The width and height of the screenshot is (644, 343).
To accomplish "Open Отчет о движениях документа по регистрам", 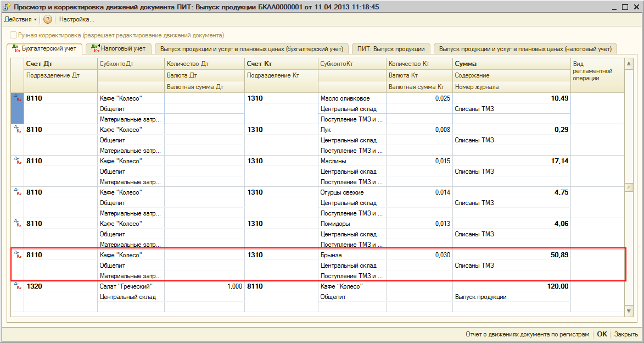I will point(527,334).
